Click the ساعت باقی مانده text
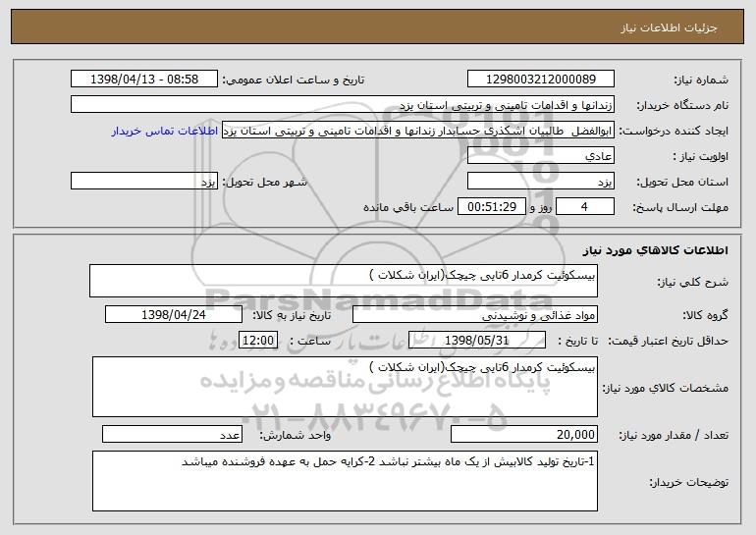 point(408,208)
